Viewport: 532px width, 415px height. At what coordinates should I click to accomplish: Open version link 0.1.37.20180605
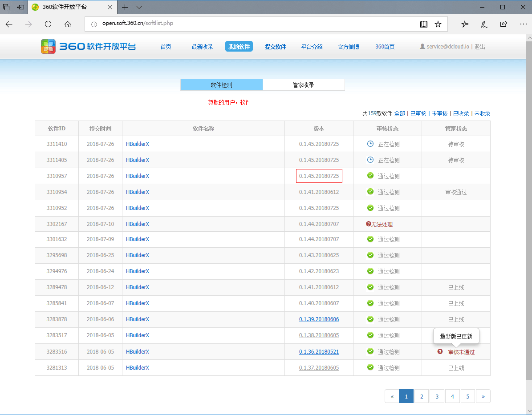click(319, 368)
